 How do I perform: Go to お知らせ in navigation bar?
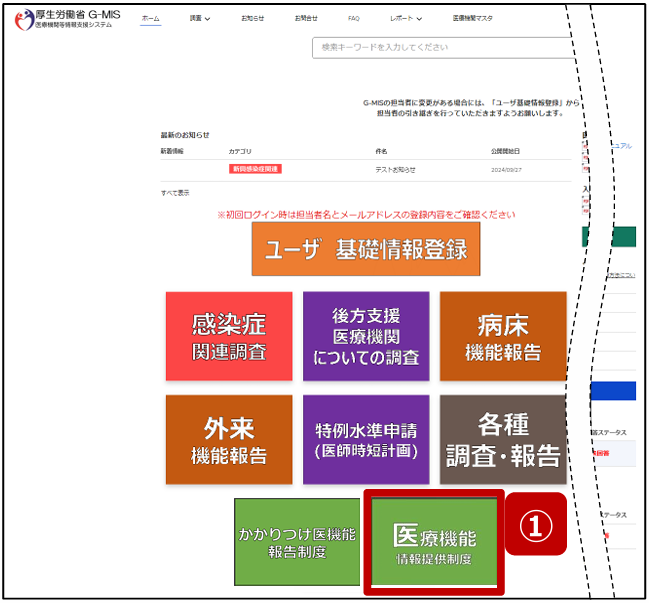[x=254, y=18]
